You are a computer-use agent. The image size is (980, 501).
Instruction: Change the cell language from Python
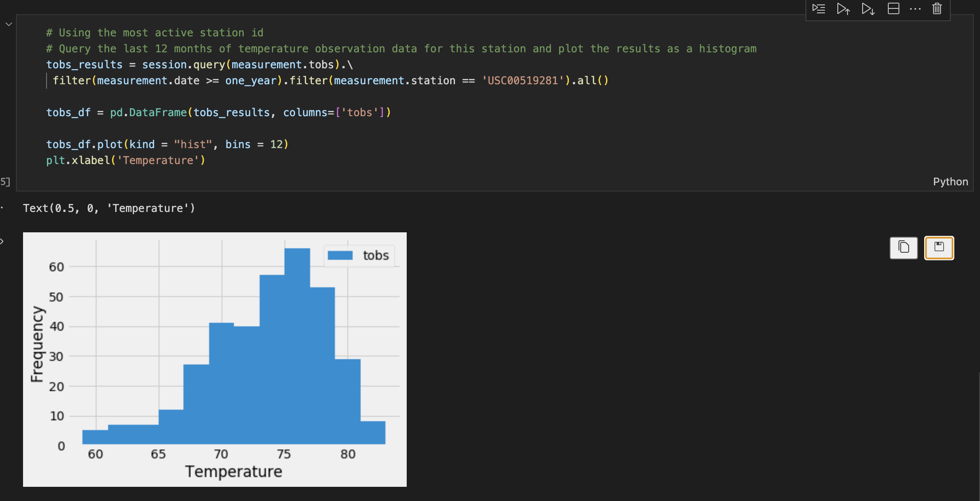(950, 182)
